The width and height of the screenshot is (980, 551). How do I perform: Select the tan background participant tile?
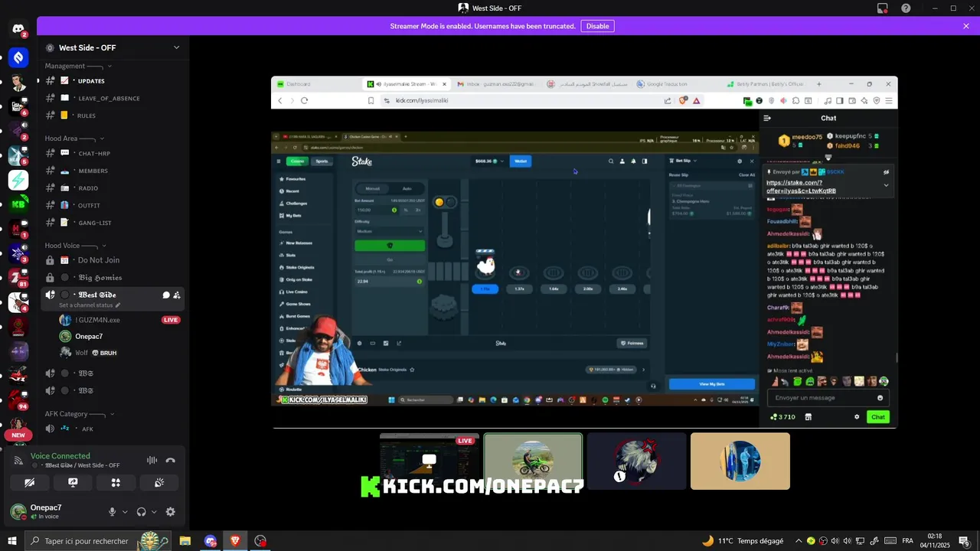(740, 461)
